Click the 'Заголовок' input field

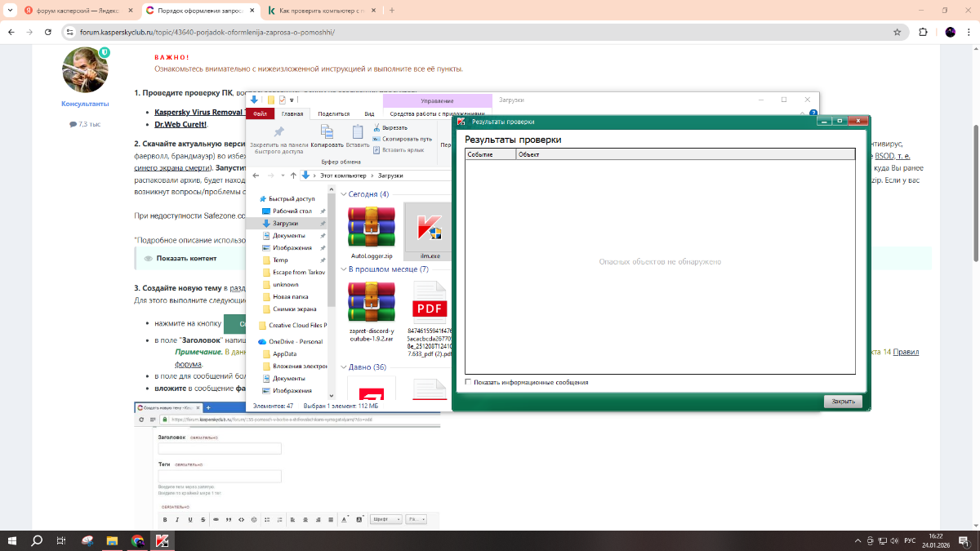point(220,448)
